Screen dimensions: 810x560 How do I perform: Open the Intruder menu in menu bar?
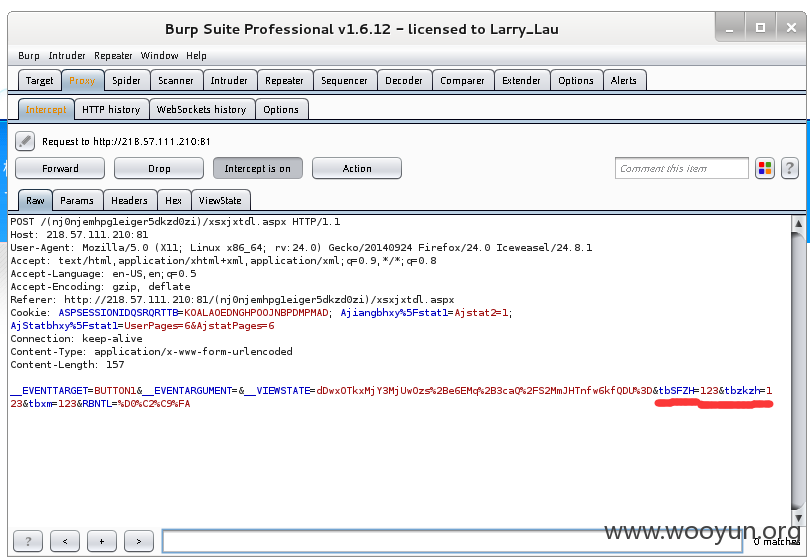(67, 56)
